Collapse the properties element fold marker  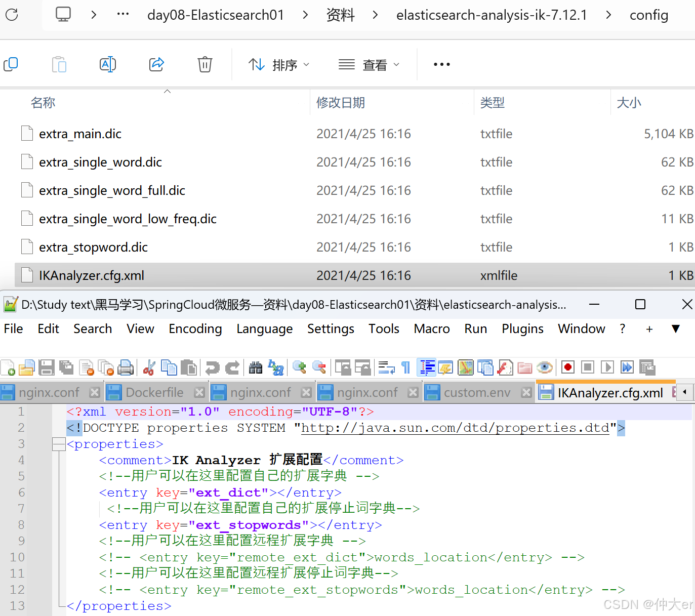pyautogui.click(x=58, y=444)
